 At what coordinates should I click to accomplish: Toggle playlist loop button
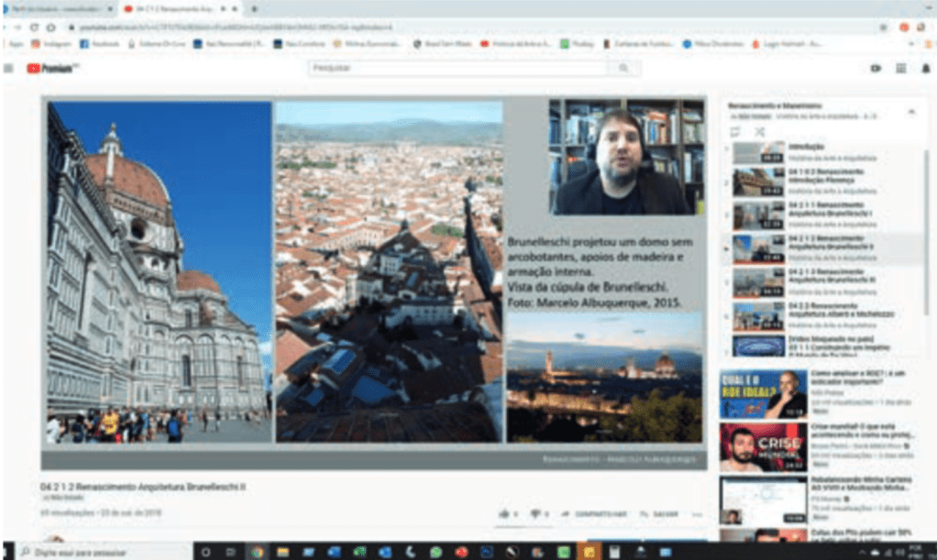pos(734,132)
